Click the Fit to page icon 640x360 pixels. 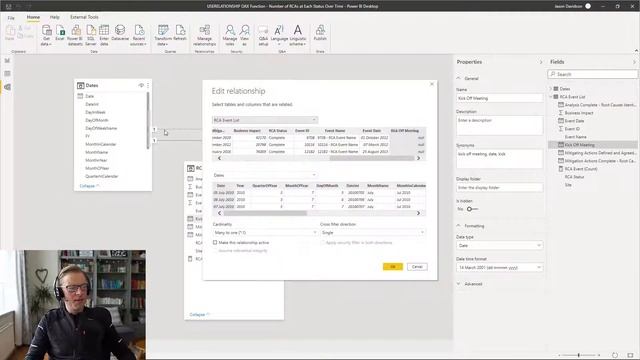(631, 355)
